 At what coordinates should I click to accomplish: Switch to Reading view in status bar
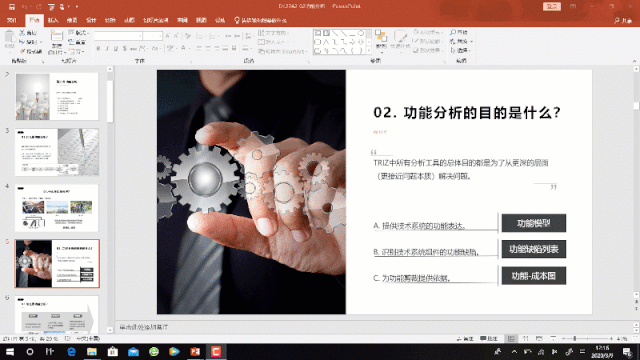(x=539, y=339)
